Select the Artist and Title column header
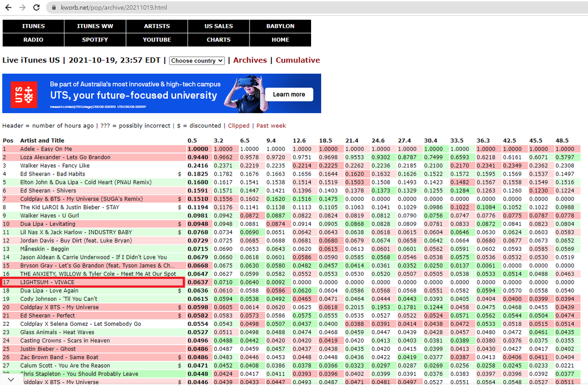 click(42, 141)
